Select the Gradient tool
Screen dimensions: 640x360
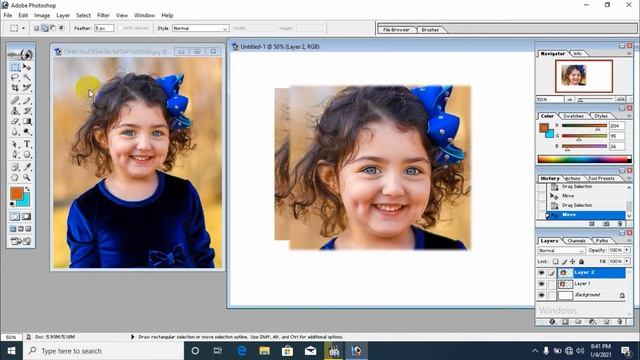27,121
